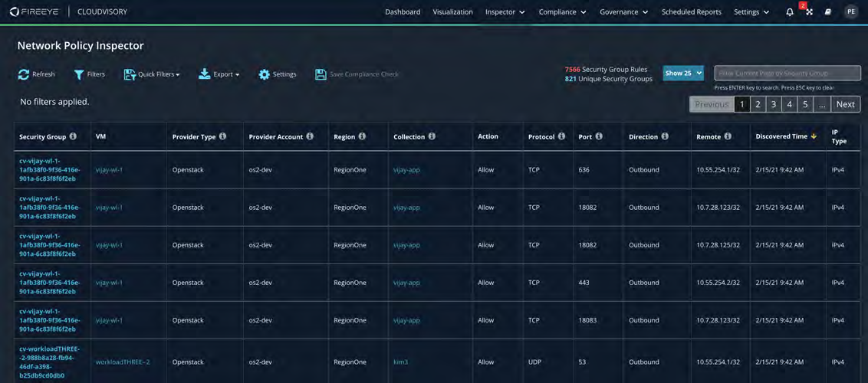This screenshot has width=868, height=383.
Task: Click the ellipsis pagination button
Action: [823, 104]
